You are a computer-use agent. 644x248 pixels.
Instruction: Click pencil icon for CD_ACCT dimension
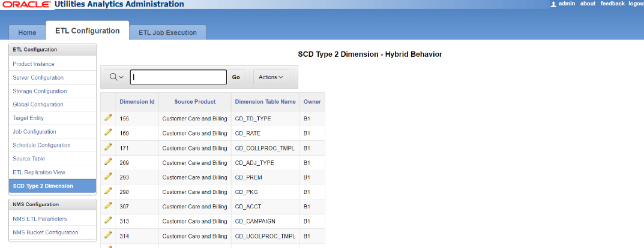[x=108, y=206]
